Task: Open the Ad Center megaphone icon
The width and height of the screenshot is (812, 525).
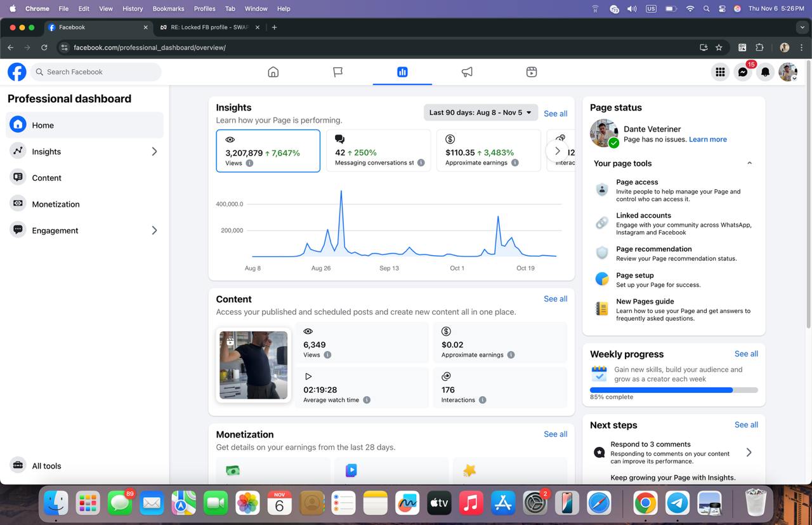Action: (467, 72)
